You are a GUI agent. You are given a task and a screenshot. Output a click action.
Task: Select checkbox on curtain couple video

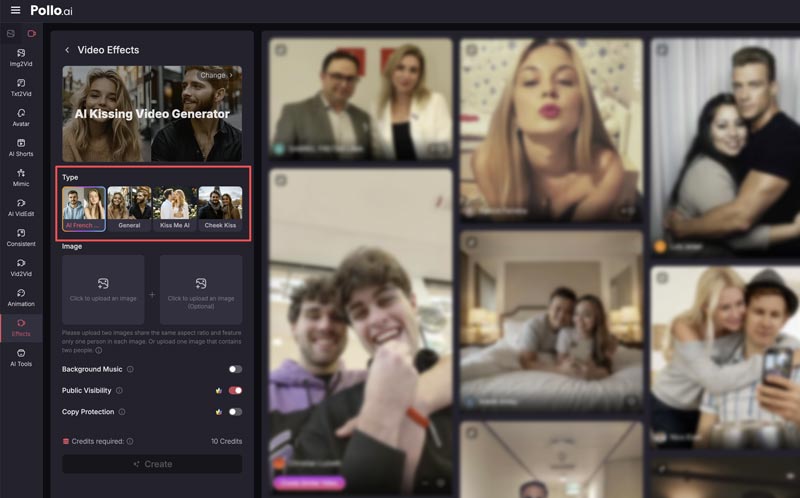click(662, 50)
